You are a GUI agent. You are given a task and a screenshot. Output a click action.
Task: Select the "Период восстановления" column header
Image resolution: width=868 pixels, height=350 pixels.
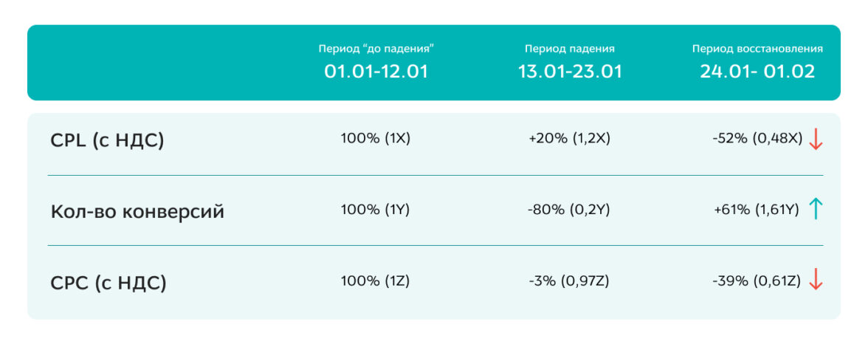tap(757, 49)
